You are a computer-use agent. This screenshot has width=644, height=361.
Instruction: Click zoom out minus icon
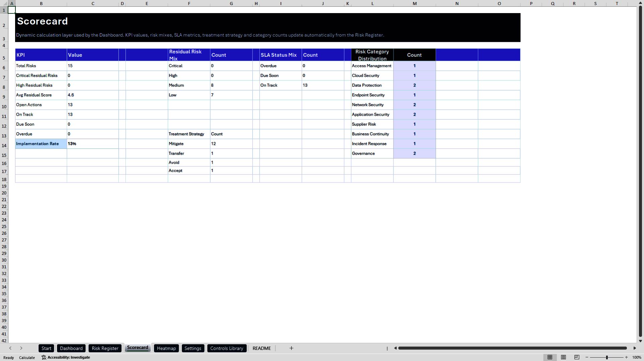tap(587, 357)
